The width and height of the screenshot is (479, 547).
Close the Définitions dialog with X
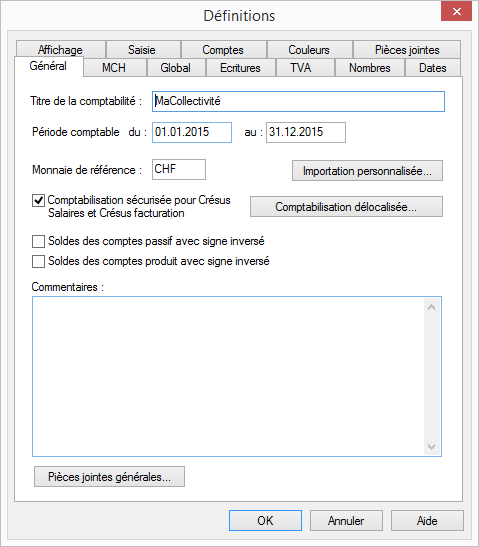point(456,12)
